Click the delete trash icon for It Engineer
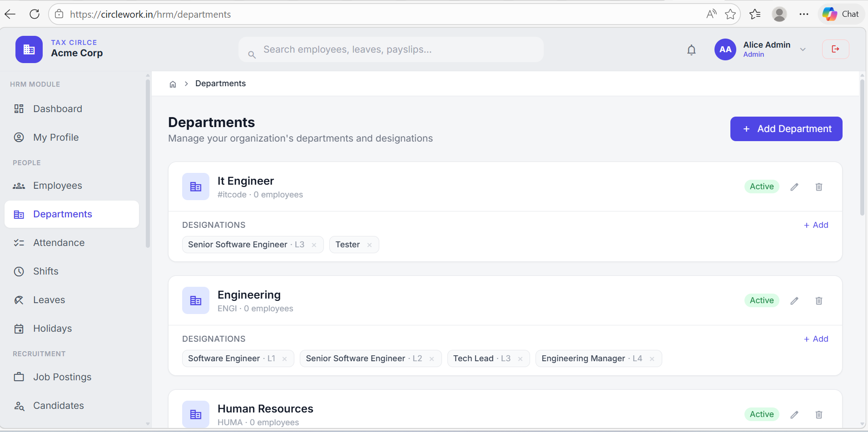The height and width of the screenshot is (432, 868). click(x=819, y=187)
